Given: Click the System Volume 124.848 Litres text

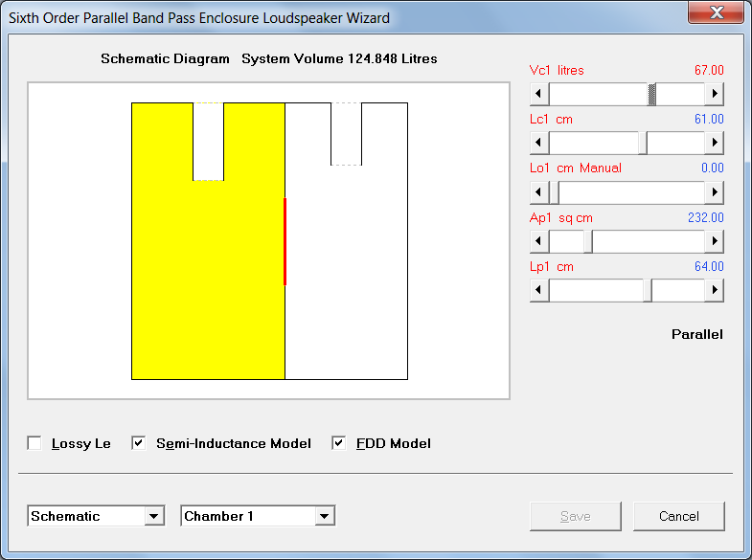Looking at the screenshot, I should [x=339, y=59].
